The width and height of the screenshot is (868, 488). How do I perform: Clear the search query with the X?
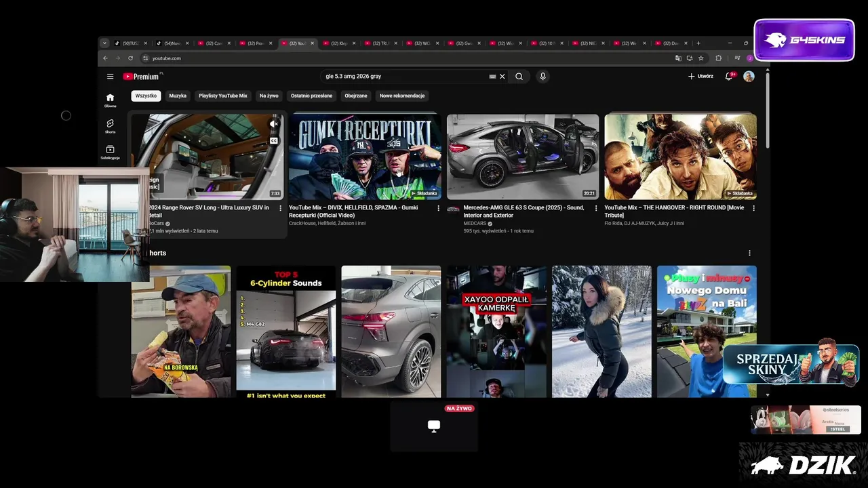[x=502, y=77]
